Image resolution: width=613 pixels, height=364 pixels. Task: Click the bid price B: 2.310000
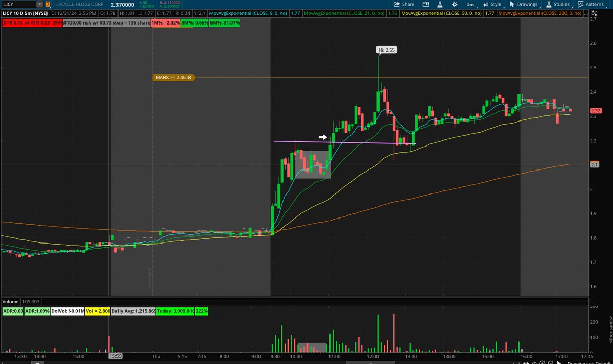point(169,2)
